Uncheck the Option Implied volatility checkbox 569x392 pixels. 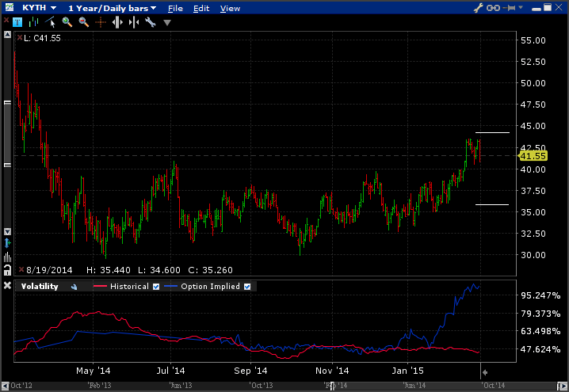pos(247,287)
